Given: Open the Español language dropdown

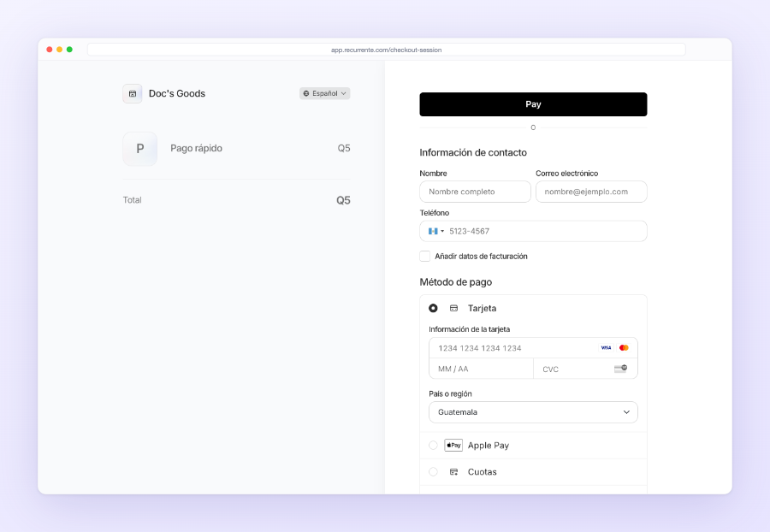Looking at the screenshot, I should pos(324,93).
